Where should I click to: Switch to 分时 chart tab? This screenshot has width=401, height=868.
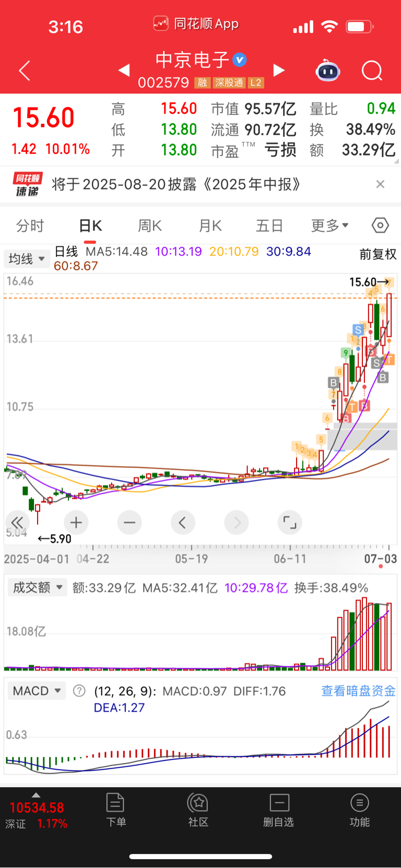(x=30, y=225)
